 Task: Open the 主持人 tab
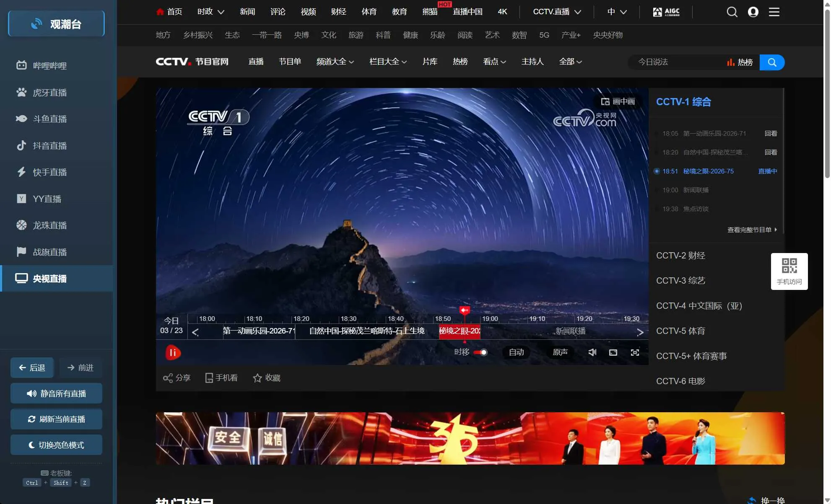point(532,62)
